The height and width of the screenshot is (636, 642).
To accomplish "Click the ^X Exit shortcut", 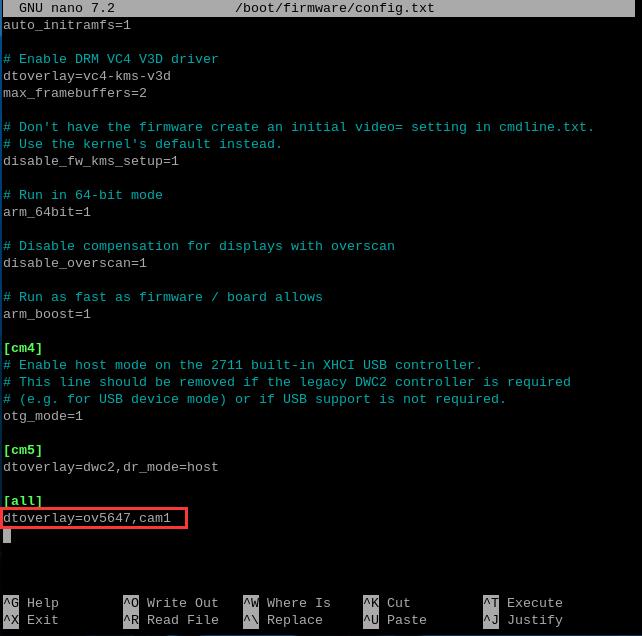I will (31, 620).
